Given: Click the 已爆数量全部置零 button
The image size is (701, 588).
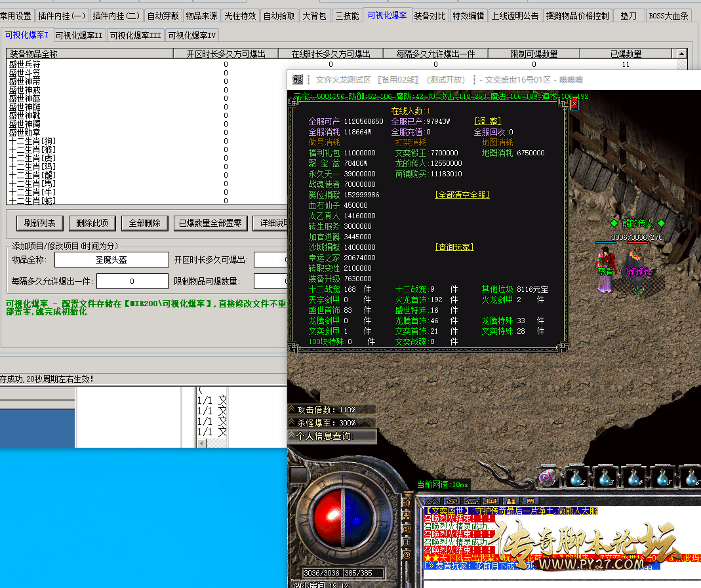Looking at the screenshot, I should [x=210, y=223].
